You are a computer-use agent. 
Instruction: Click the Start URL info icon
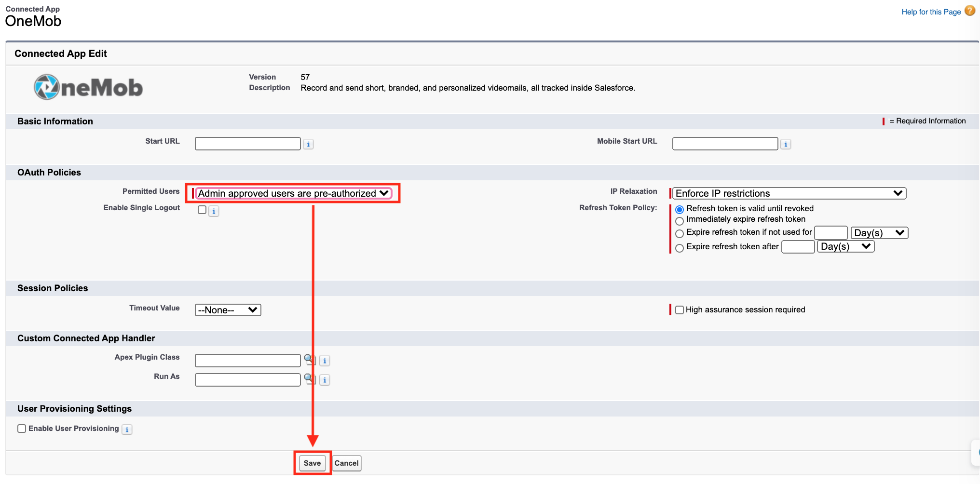[308, 144]
